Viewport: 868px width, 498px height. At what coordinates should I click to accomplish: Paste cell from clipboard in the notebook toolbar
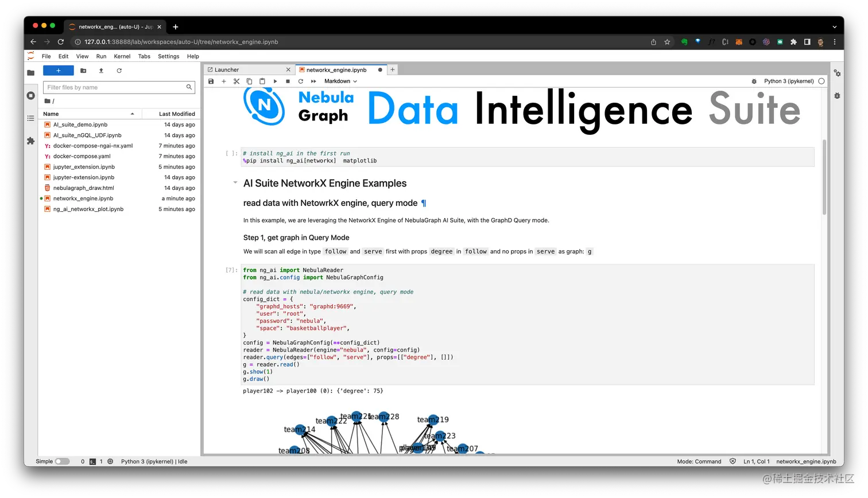coord(262,81)
